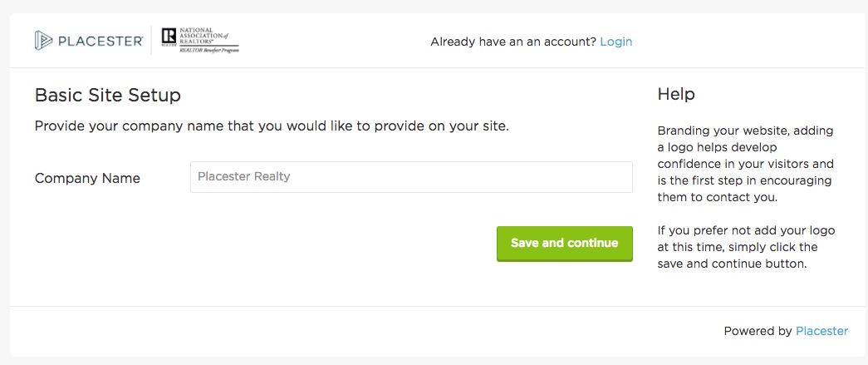Focus the Company Name input field
The image size is (868, 365).
click(411, 177)
